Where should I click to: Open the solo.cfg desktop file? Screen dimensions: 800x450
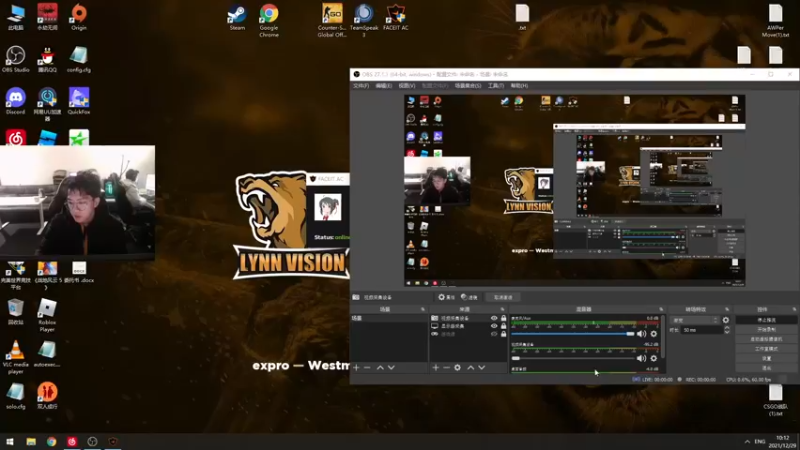pyautogui.click(x=15, y=396)
